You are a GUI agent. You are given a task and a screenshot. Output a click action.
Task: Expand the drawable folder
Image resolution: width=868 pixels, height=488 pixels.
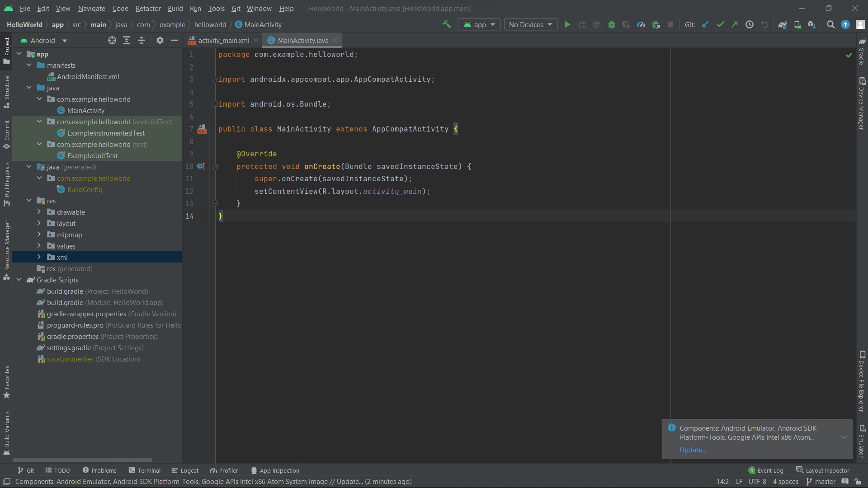point(39,212)
